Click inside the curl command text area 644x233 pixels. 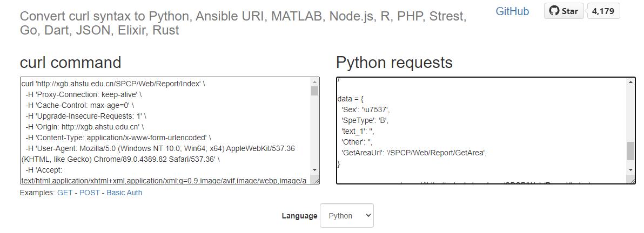point(162,129)
